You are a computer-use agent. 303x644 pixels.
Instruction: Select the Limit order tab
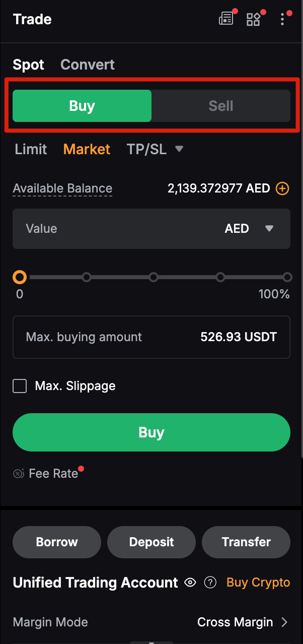point(31,149)
